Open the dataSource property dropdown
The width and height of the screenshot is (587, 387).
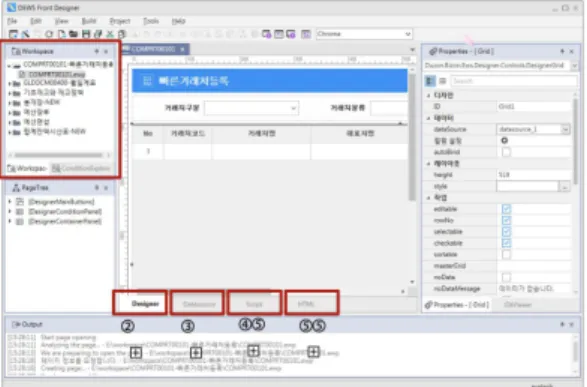[x=565, y=129]
